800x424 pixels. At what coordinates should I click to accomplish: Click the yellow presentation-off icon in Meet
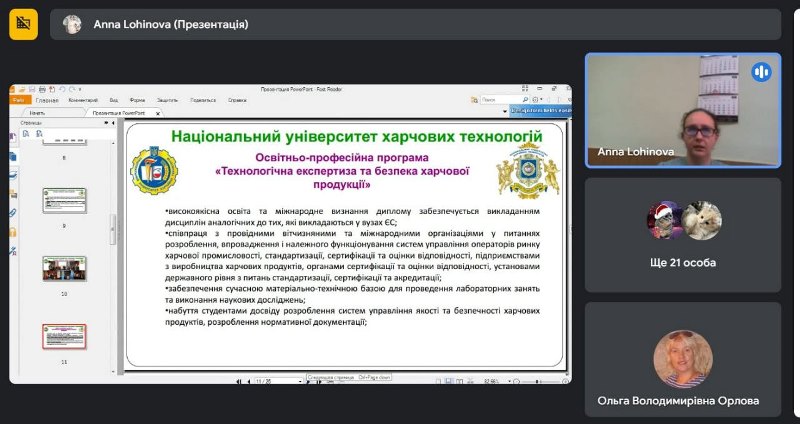(x=23, y=24)
